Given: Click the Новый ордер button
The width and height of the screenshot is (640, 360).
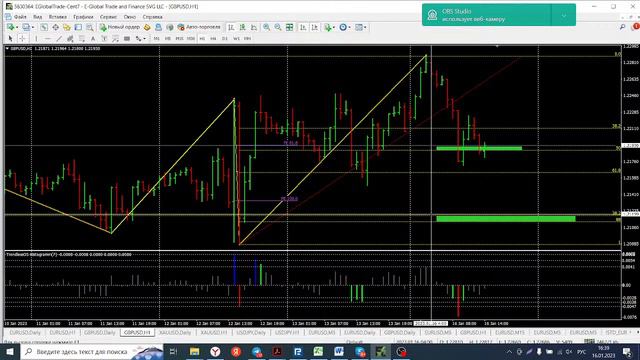Looking at the screenshot, I should pos(120,27).
